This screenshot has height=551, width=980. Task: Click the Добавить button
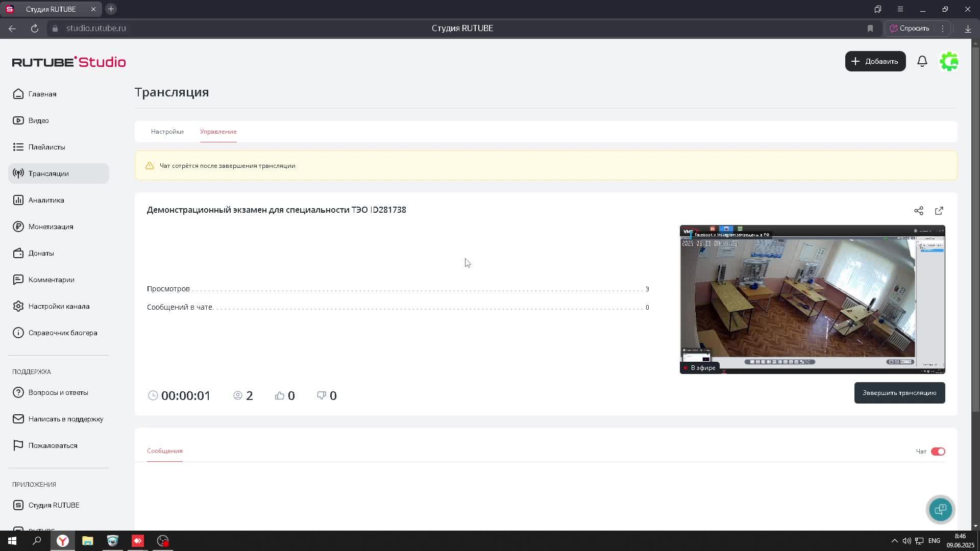click(875, 61)
